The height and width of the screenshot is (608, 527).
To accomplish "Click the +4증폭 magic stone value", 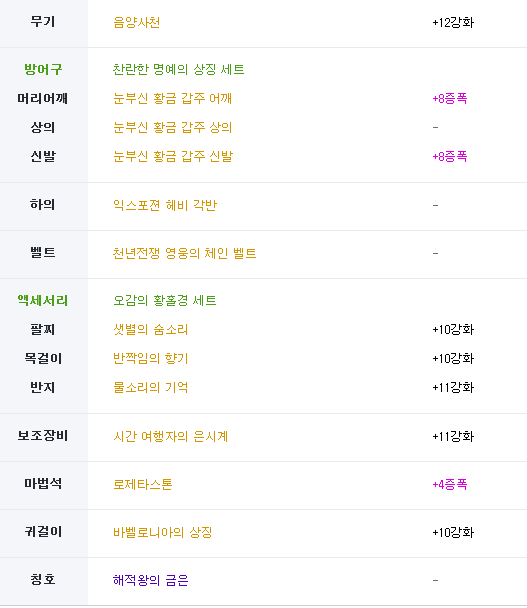I will pyautogui.click(x=450, y=484).
